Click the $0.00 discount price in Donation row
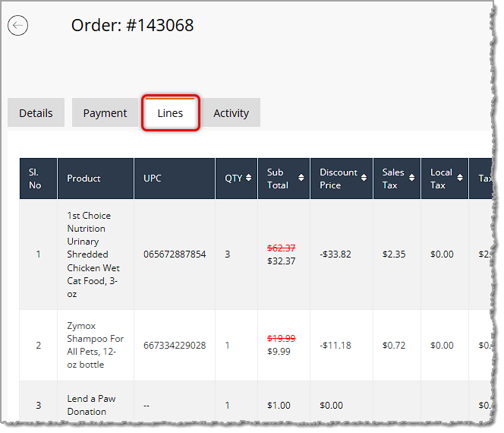 click(331, 406)
